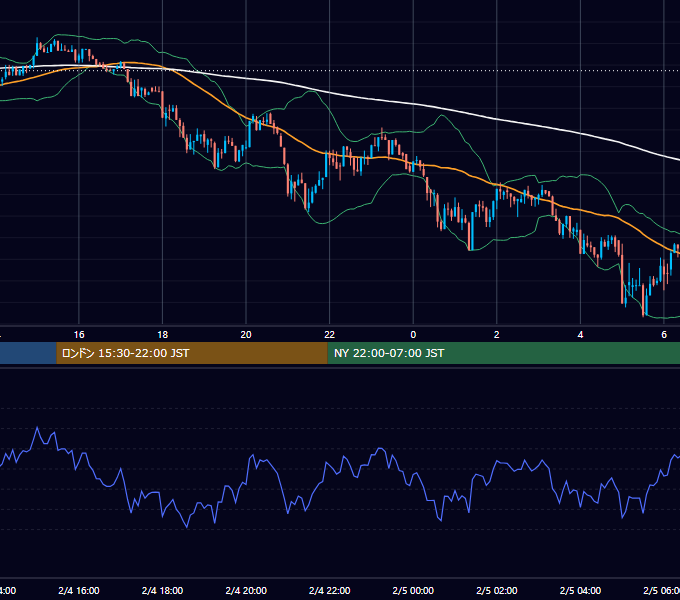Click the NY 22:00-07:00 JST session band

(x=503, y=353)
